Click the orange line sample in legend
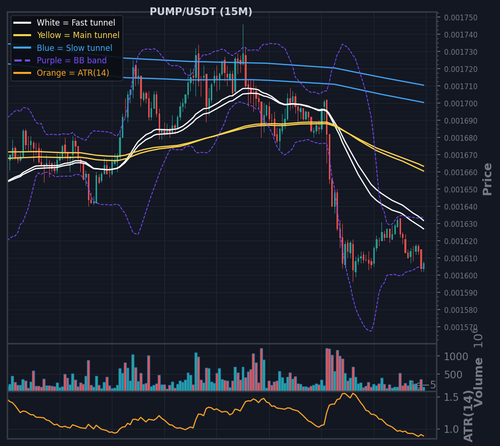 pos(22,73)
